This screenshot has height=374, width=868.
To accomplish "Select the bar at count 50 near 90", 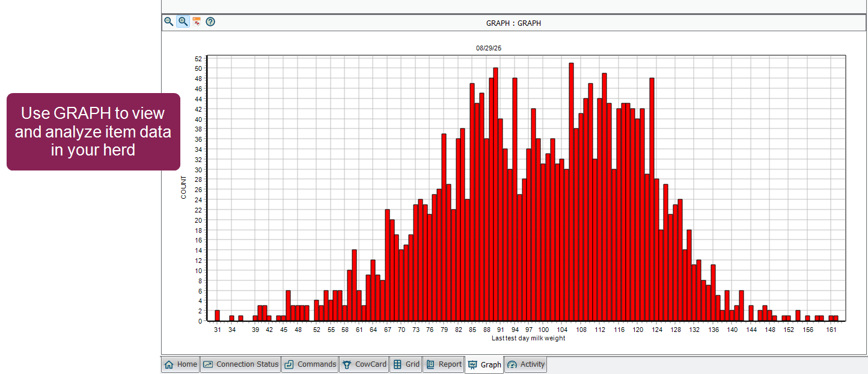I will click(x=495, y=195).
